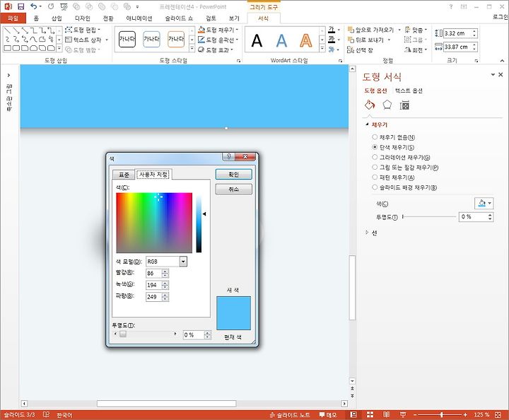Image resolution: width=509 pixels, height=420 pixels.
Task: Select Fill & Line bucket icon in 도형 서식 pane
Action: pyautogui.click(x=370, y=105)
